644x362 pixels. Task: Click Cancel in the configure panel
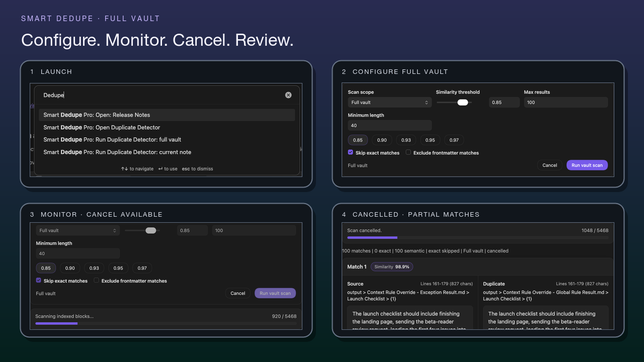(x=550, y=165)
